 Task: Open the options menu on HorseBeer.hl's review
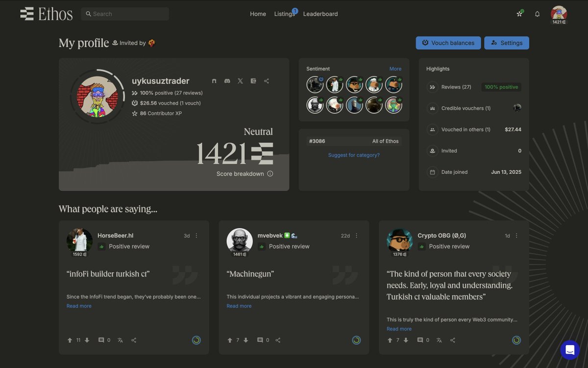(196, 236)
